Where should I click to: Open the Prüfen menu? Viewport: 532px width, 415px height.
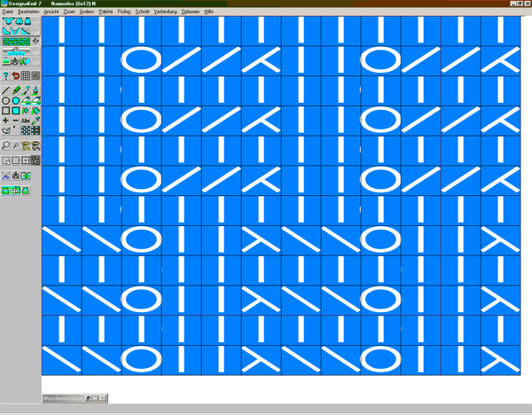(x=124, y=12)
